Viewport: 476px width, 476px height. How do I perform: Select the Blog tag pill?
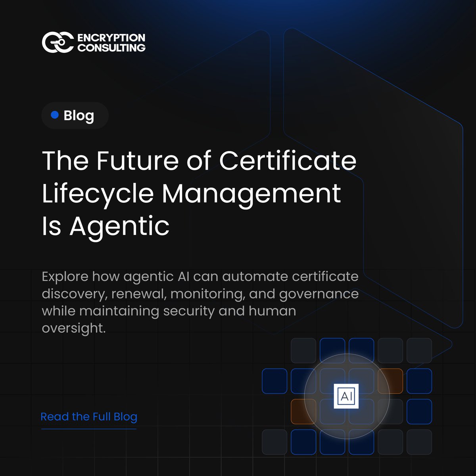75,115
